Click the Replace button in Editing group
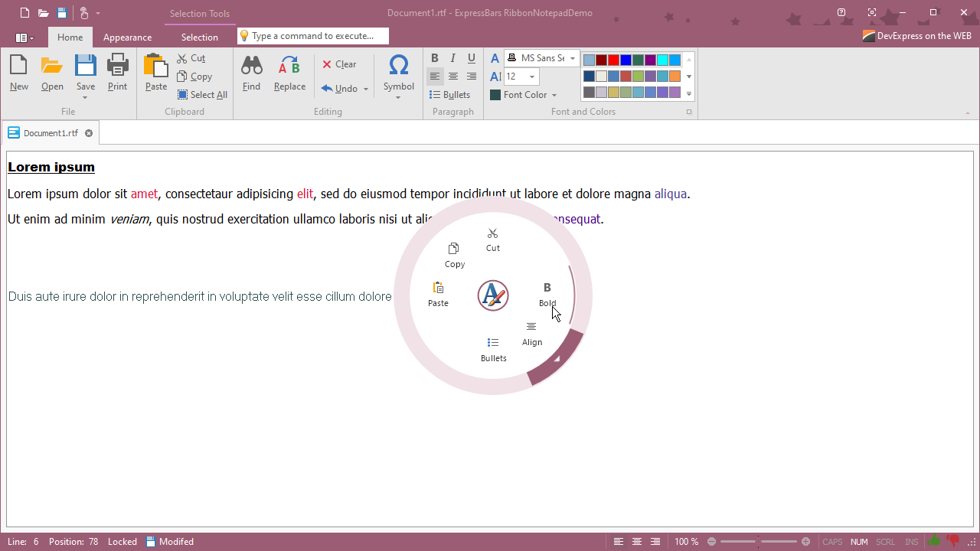980x551 pixels. coord(289,73)
